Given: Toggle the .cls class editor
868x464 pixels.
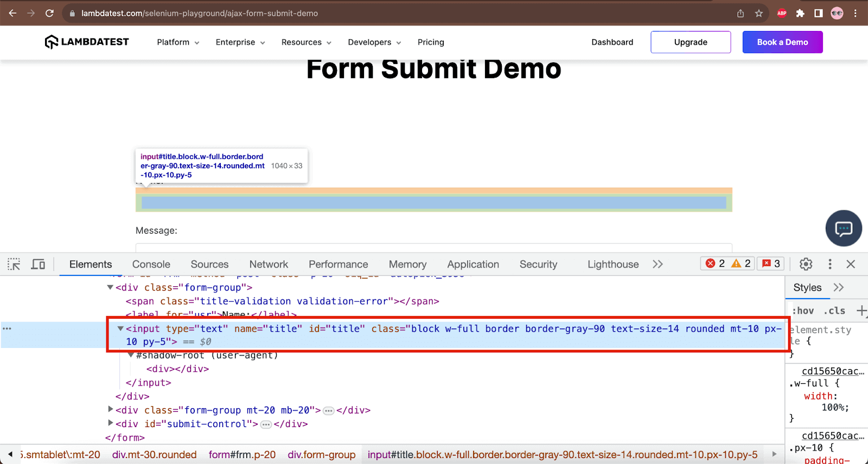Looking at the screenshot, I should click(x=835, y=311).
